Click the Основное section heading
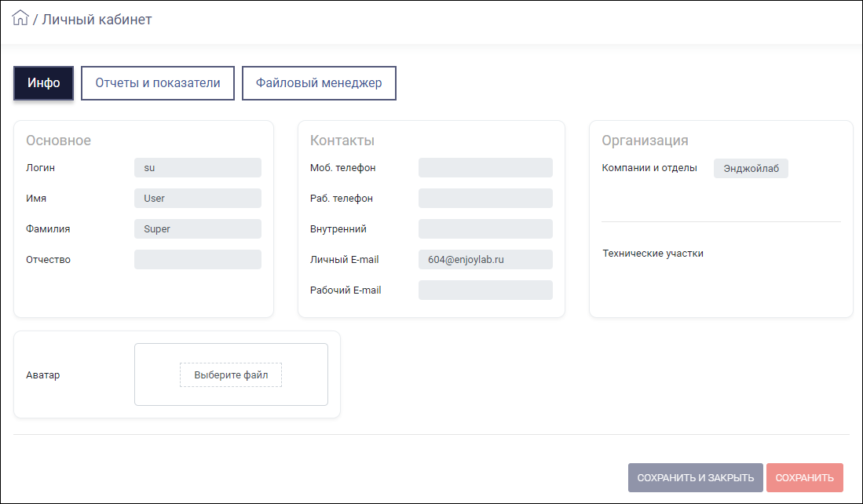Viewport: 863px width, 504px height. (x=58, y=141)
